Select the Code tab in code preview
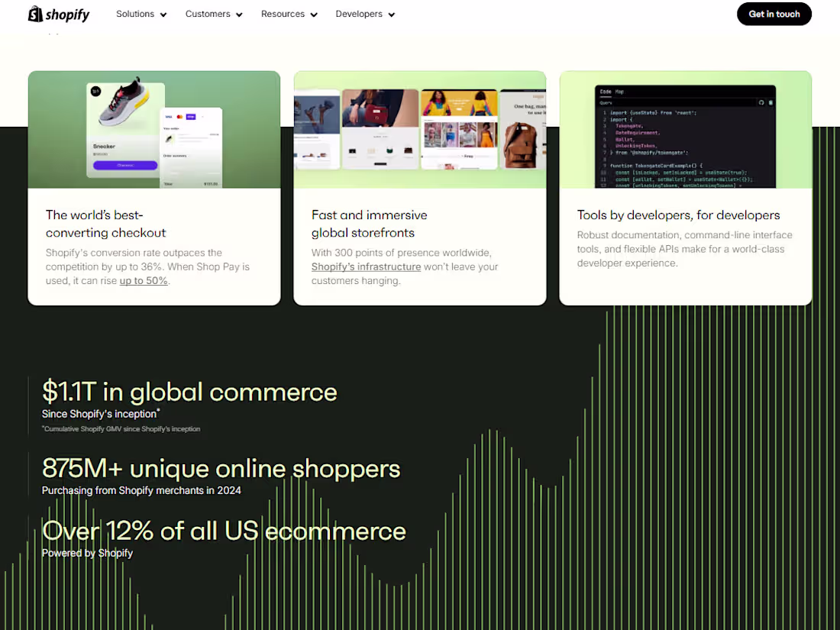 pyautogui.click(x=606, y=92)
